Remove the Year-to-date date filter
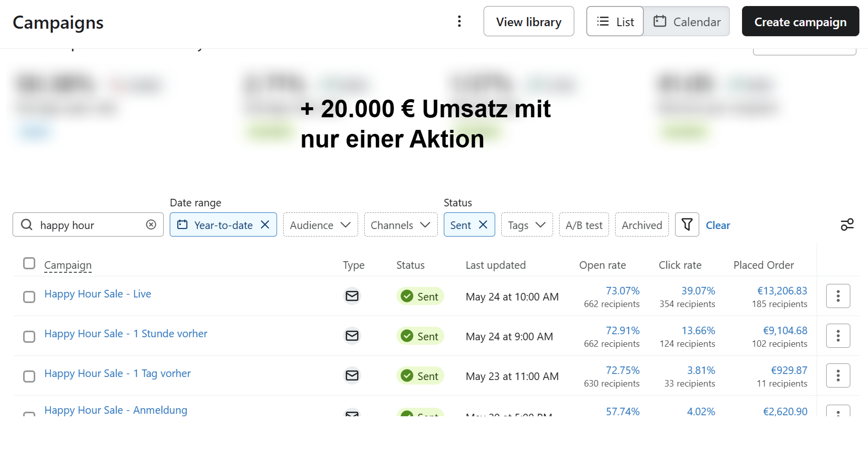The width and height of the screenshot is (868, 452). 265,224
